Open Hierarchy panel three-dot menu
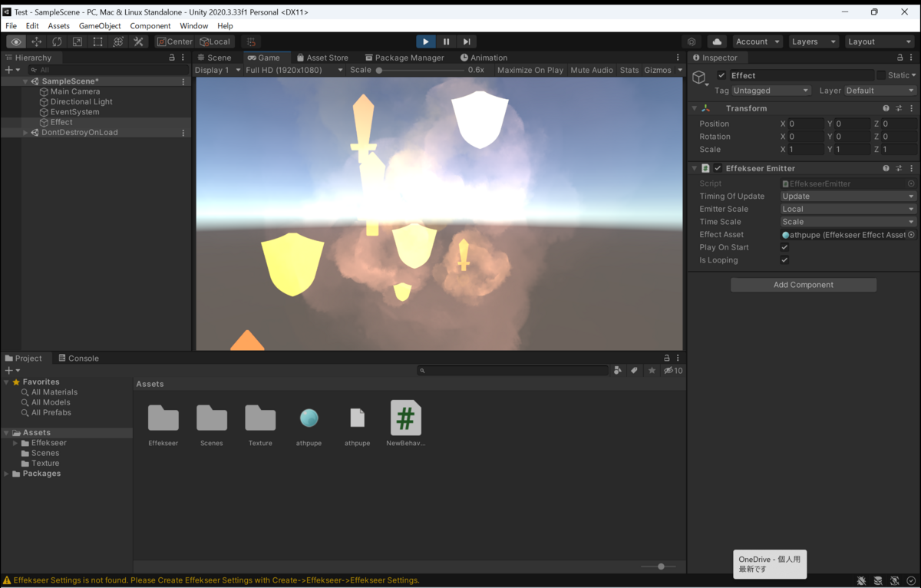This screenshot has width=921, height=588. 183,58
